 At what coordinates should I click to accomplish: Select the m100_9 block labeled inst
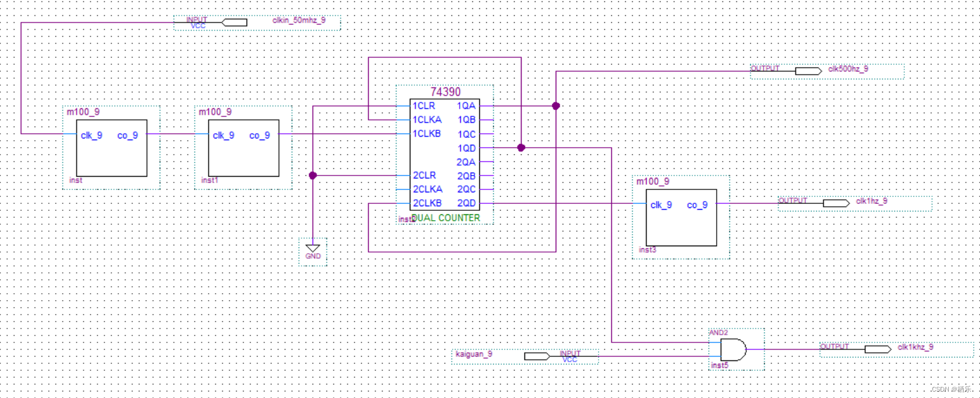[x=112, y=148]
